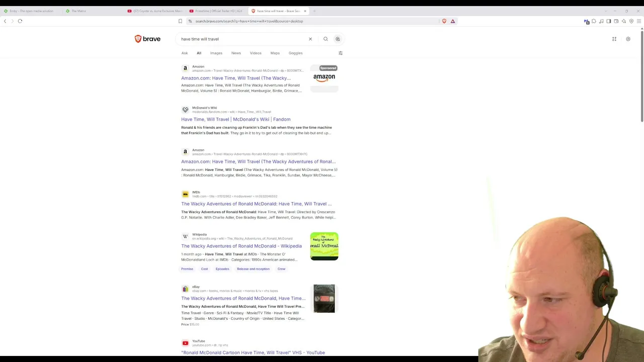
Task: Open the toolbar extension icon with badge
Action: click(587, 21)
